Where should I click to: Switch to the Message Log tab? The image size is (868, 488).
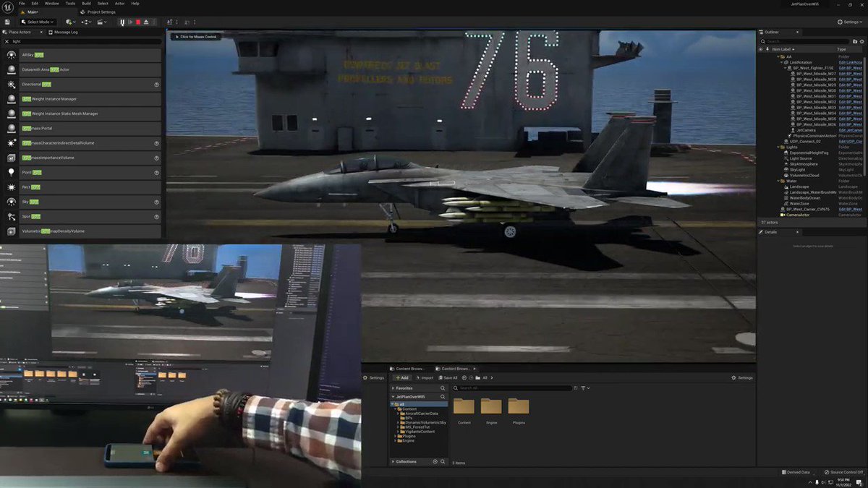(66, 32)
